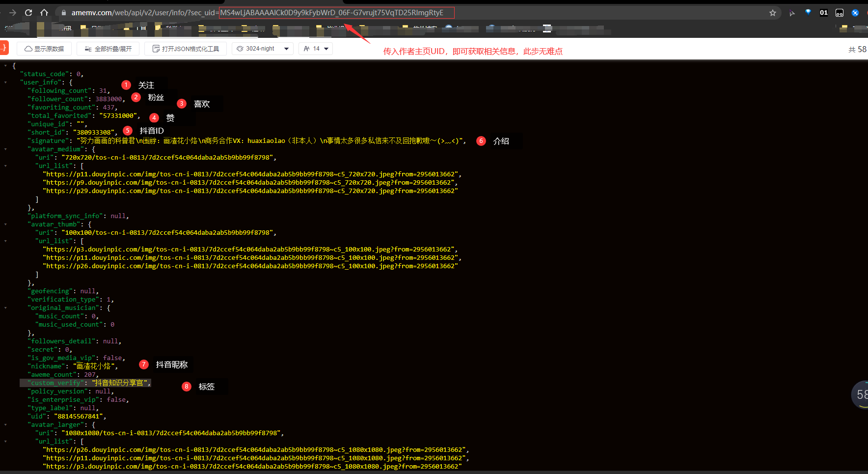The image size is (868, 474).
Task: Click the signature text value
Action: coord(270,140)
